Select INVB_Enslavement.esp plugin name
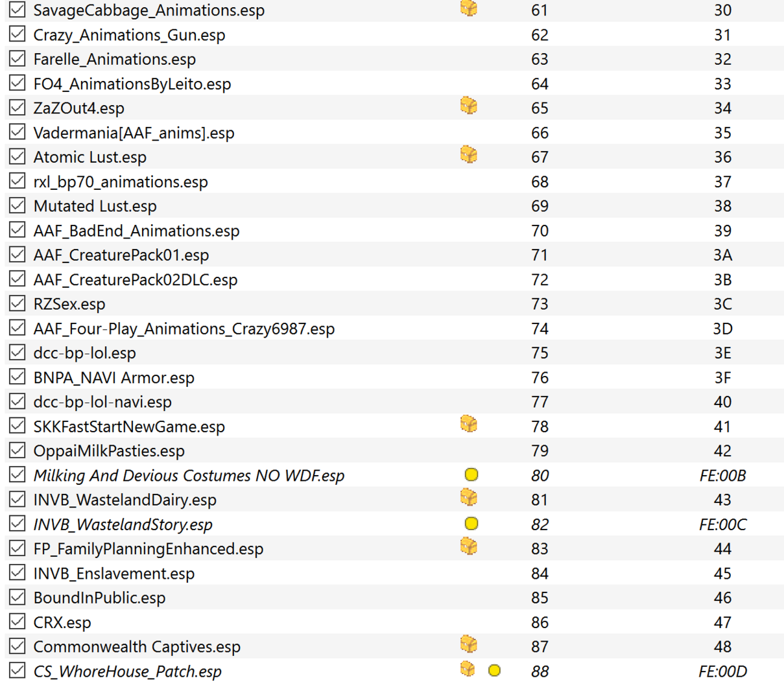This screenshot has width=784, height=700. (x=113, y=574)
